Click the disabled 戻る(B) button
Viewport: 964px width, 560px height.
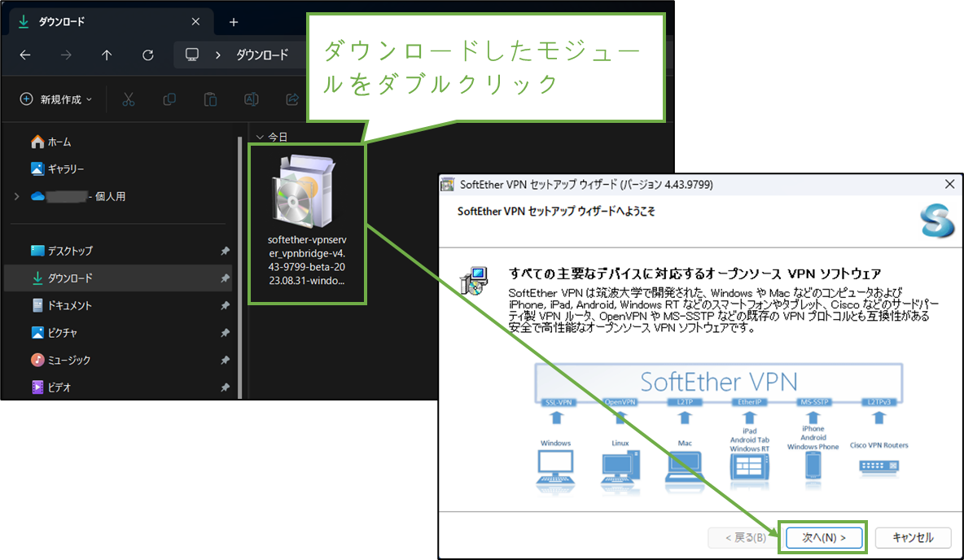pyautogui.click(x=745, y=537)
